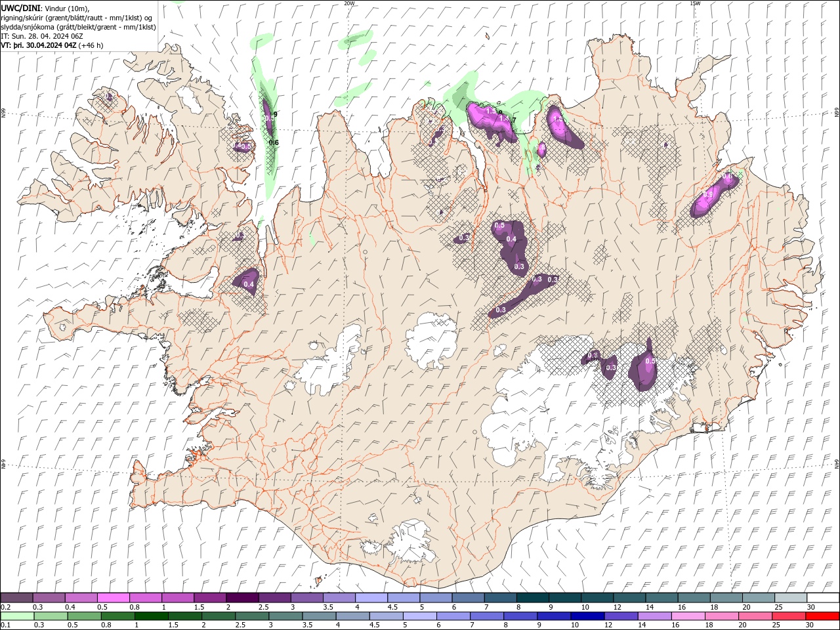Click the '0.6' precipitation value on the map

(x=274, y=142)
